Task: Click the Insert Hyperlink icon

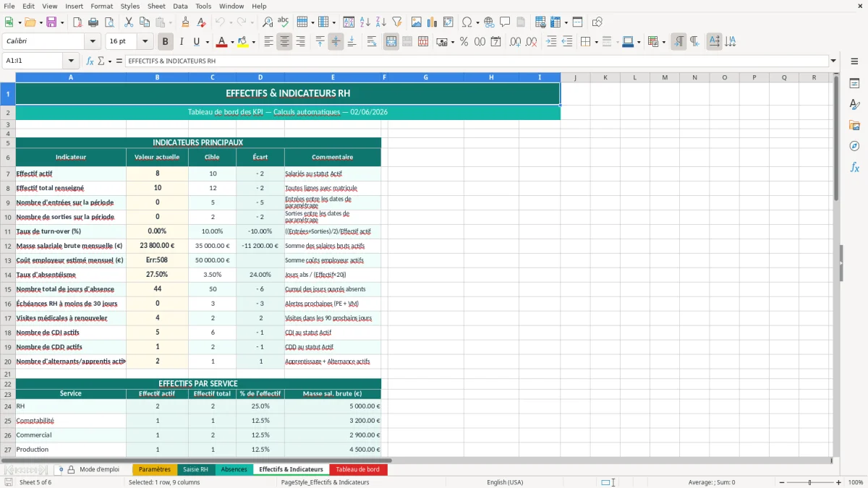Action: point(489,22)
